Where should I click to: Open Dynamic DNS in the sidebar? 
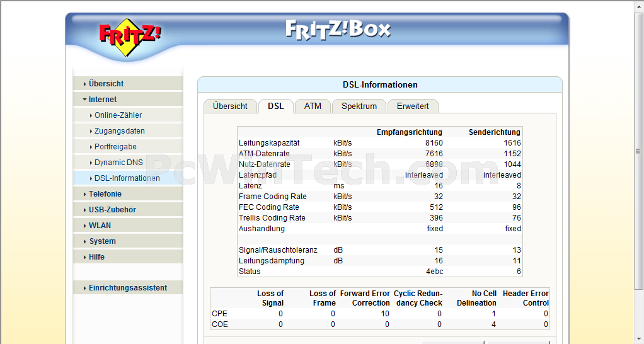(128, 162)
